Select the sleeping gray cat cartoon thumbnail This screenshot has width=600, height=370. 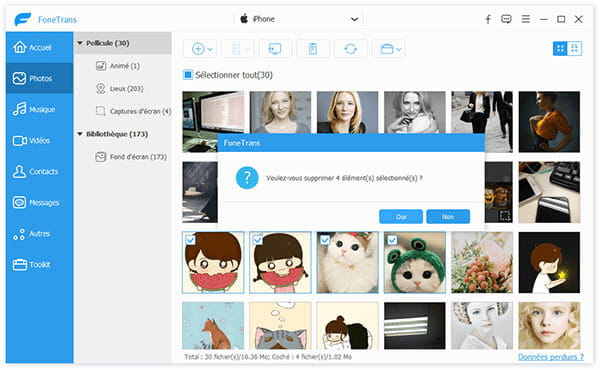[x=280, y=326]
